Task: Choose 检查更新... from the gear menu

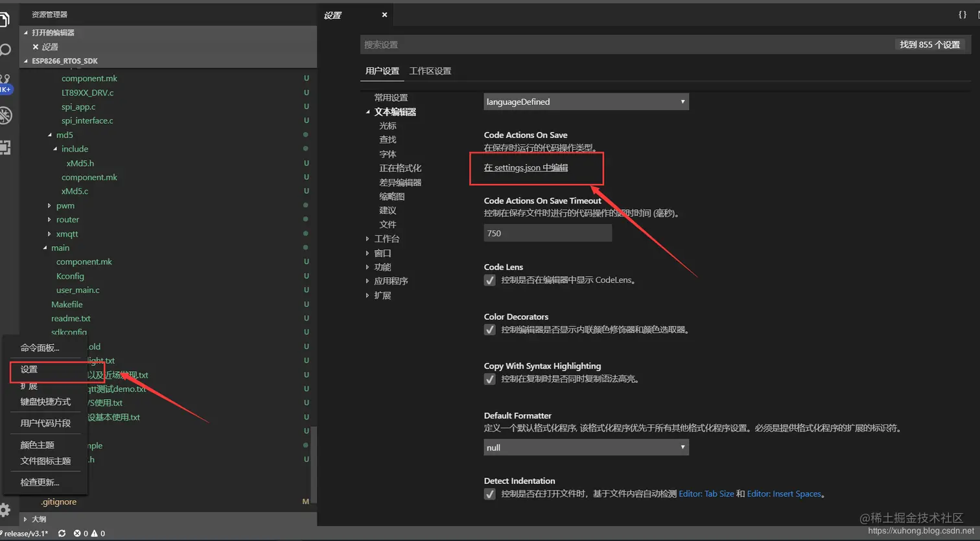Action: [40, 482]
